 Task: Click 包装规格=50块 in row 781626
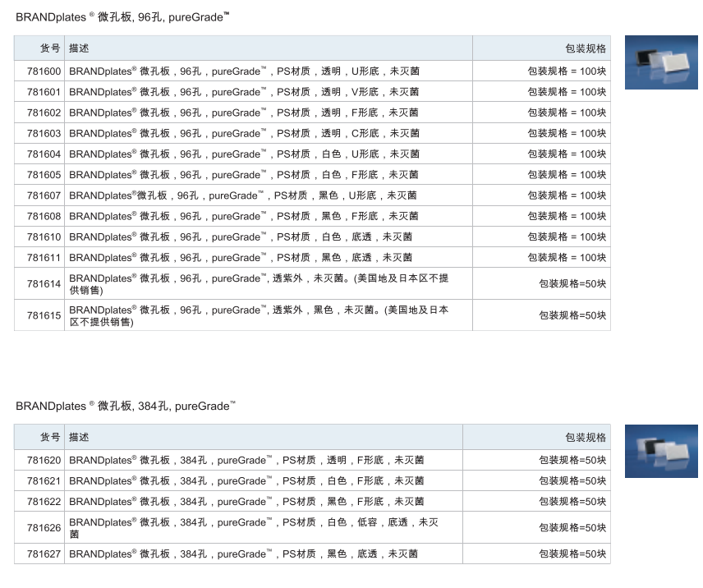coord(572,528)
